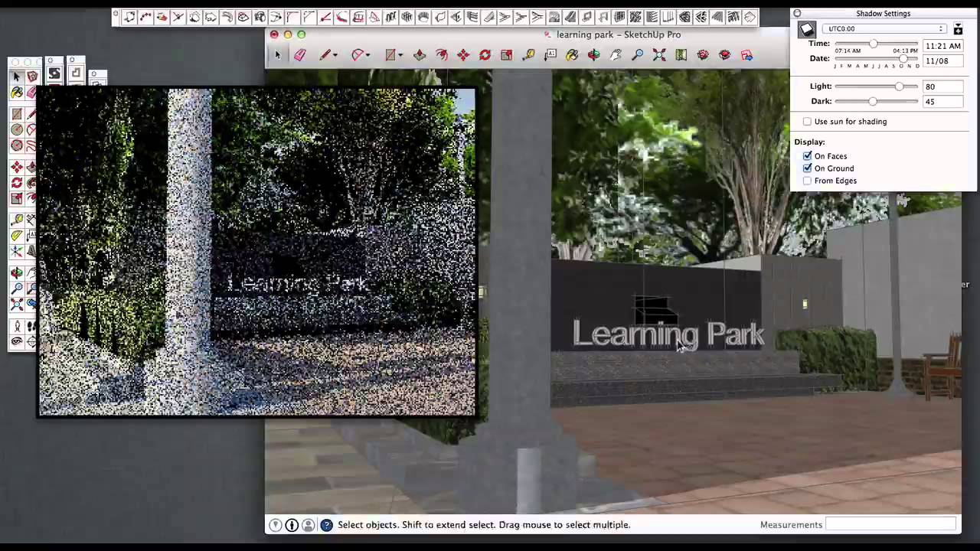Pick the Rotate tool
Screen dimensions: 980x551
tap(485, 54)
